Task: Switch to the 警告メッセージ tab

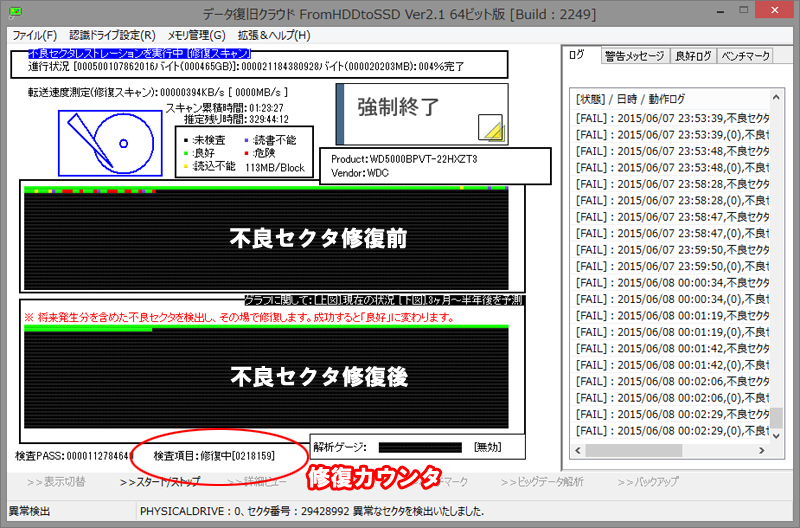Action: (635, 56)
